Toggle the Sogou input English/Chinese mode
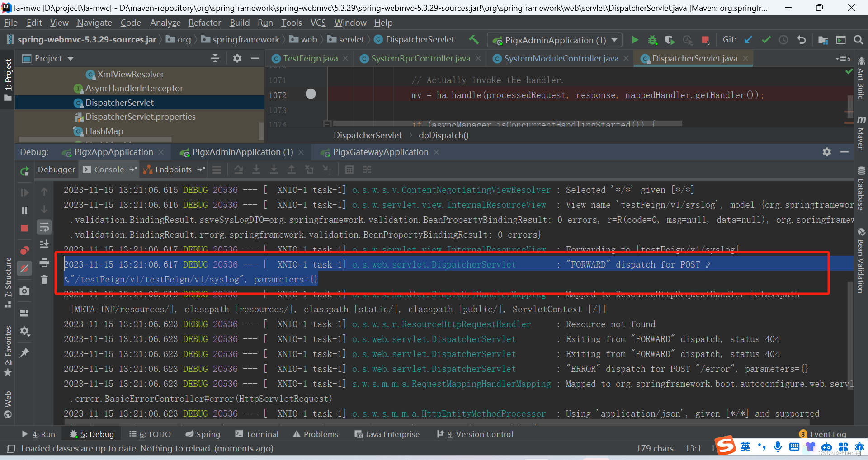The height and width of the screenshot is (460, 868). tap(745, 447)
